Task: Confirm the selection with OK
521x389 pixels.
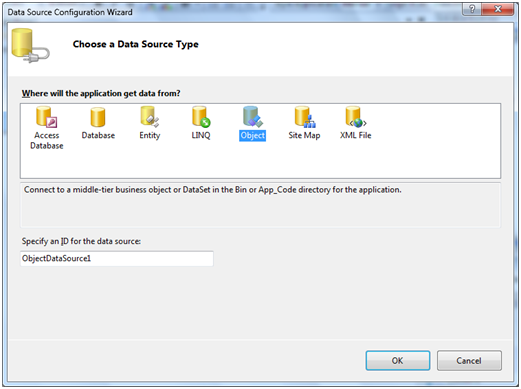Action: pyautogui.click(x=398, y=360)
